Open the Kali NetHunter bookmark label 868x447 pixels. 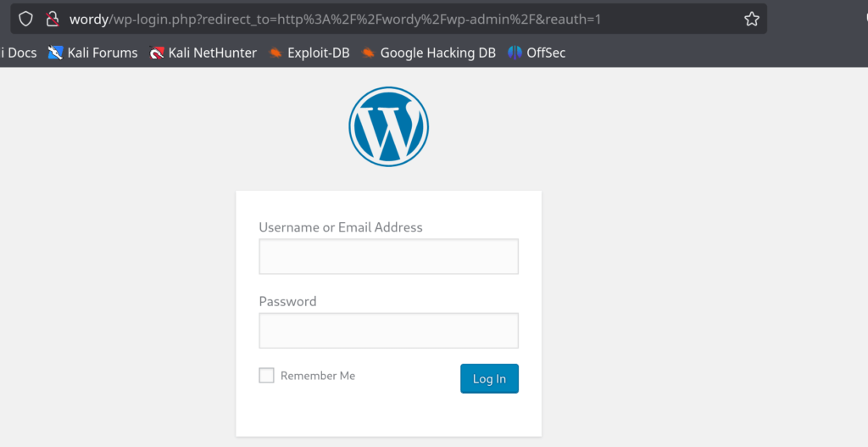pyautogui.click(x=213, y=53)
